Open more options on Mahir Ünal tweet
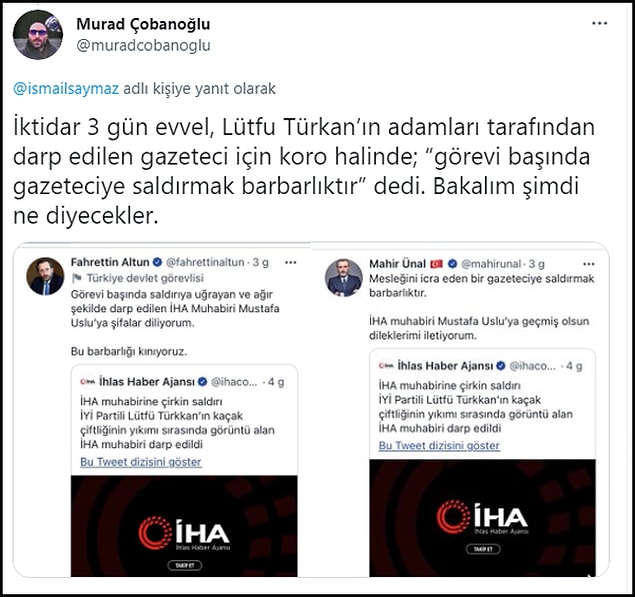This screenshot has width=635, height=597. pos(588,264)
